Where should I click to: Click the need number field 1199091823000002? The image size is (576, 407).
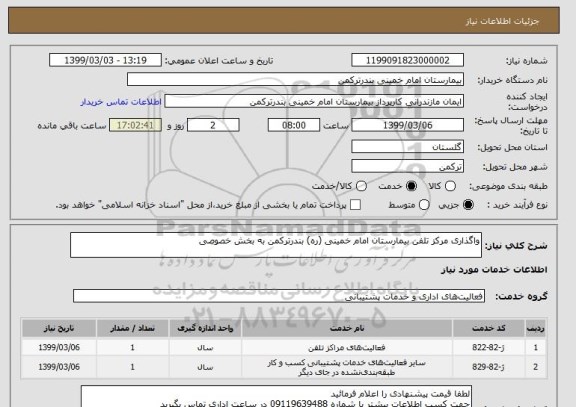pyautogui.click(x=407, y=60)
